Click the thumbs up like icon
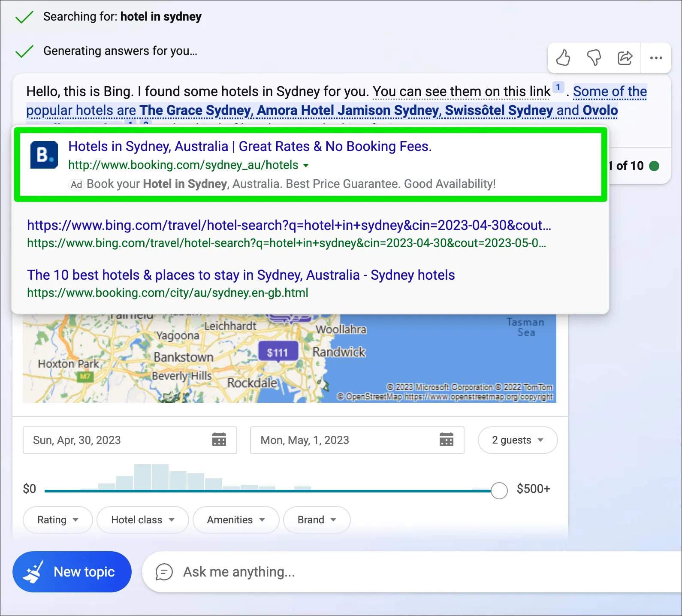 click(563, 57)
